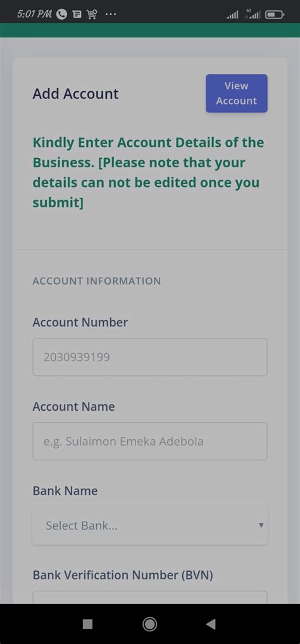Tap the clock time in status bar
Screen dimensions: 300x644
(34, 15)
